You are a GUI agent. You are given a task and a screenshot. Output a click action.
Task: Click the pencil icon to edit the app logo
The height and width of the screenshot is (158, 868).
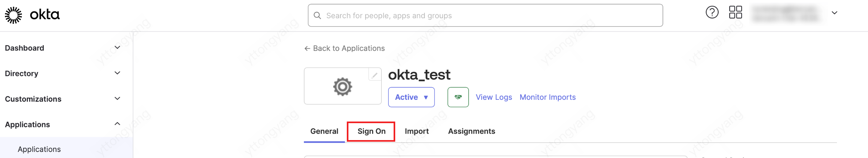coord(374,75)
